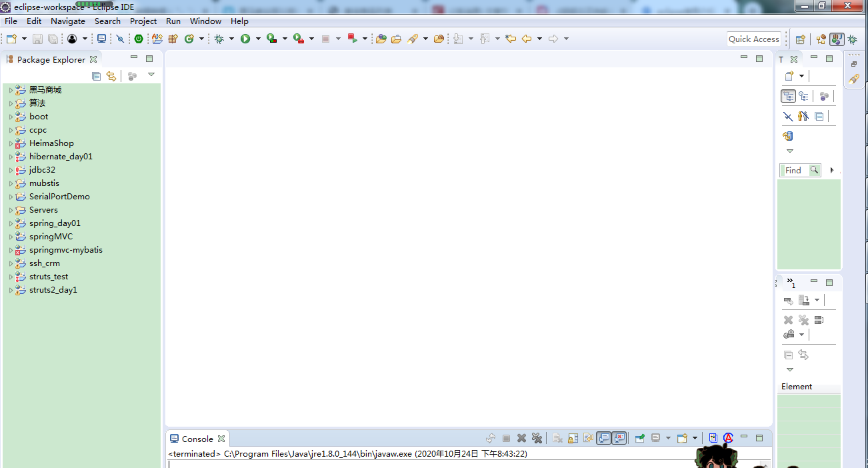This screenshot has height=468, width=868.
Task: Click the New file wizard icon
Action: [11, 39]
